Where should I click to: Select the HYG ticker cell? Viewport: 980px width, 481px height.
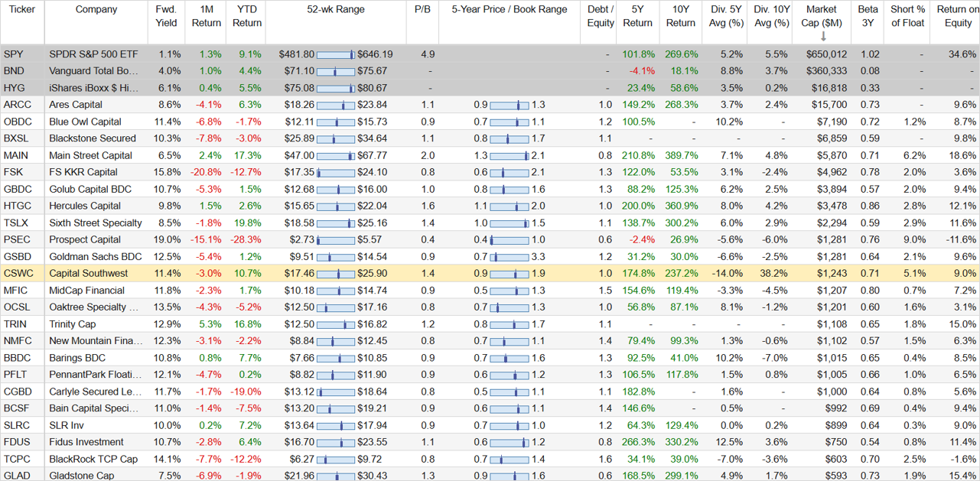(x=14, y=88)
